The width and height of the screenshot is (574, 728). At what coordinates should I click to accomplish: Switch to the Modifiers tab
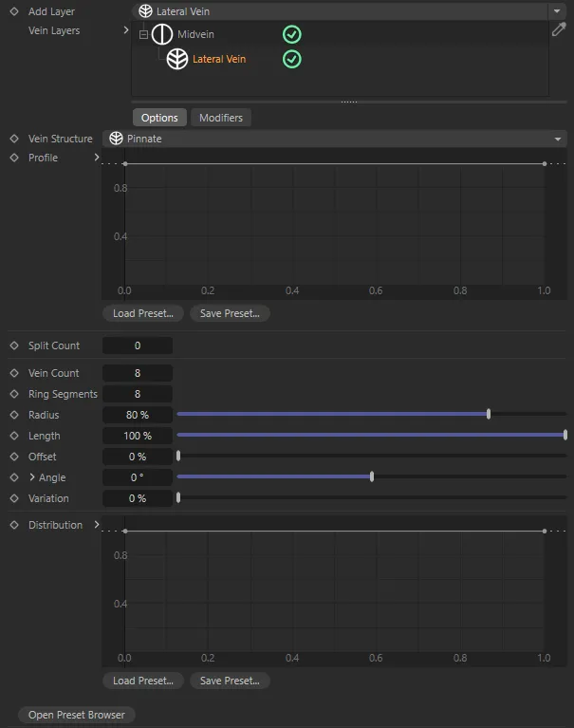pyautogui.click(x=220, y=118)
